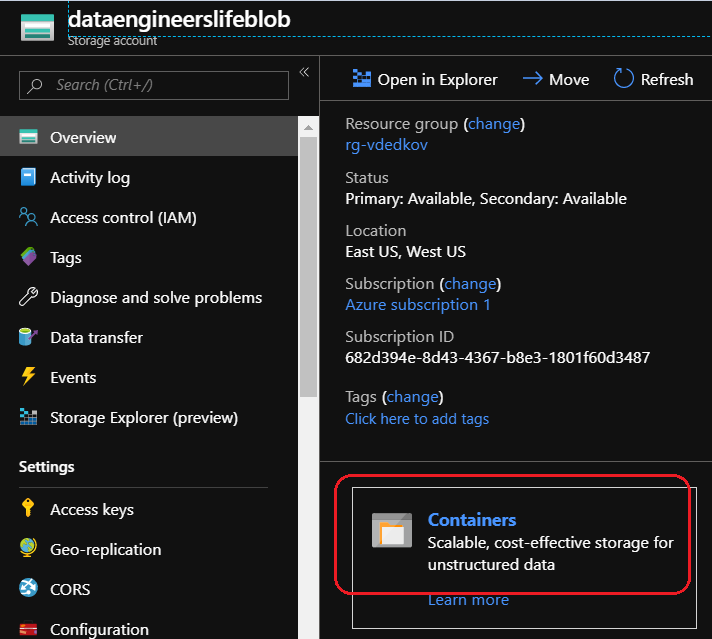Open the Overview menu item
This screenshot has height=639, width=712.
(149, 137)
